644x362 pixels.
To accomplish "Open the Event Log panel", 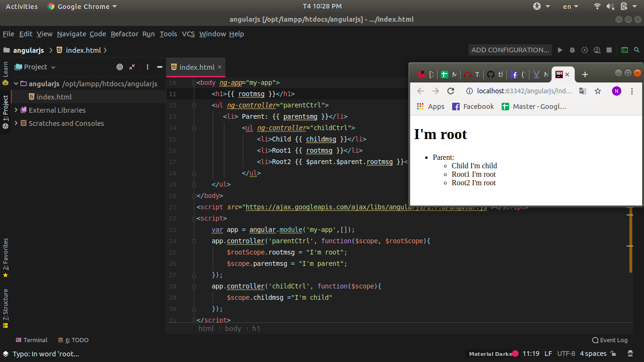I will tap(610, 340).
